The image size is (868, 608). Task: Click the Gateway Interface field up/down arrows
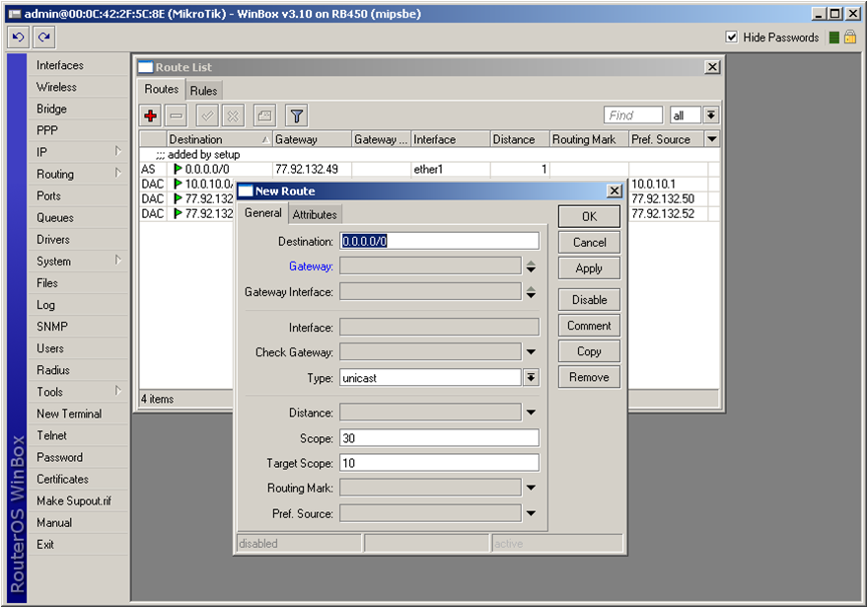point(531,292)
